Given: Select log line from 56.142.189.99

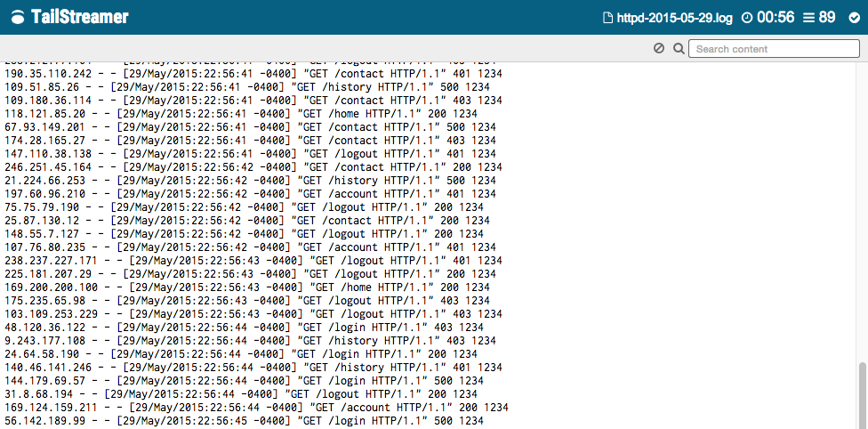Looking at the screenshot, I should click(244, 419).
